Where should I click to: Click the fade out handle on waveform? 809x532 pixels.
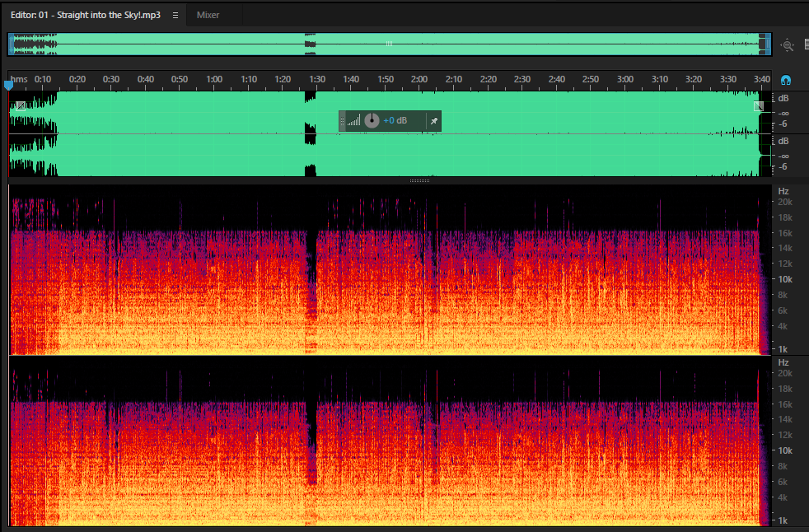point(759,106)
